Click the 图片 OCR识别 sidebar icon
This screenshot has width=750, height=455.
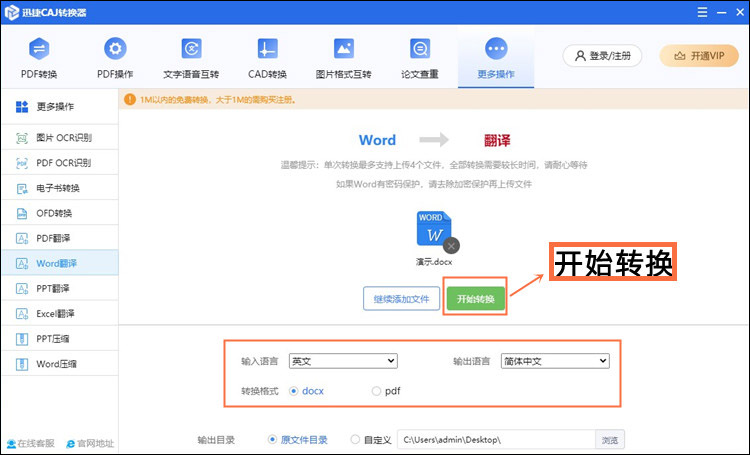click(22, 138)
